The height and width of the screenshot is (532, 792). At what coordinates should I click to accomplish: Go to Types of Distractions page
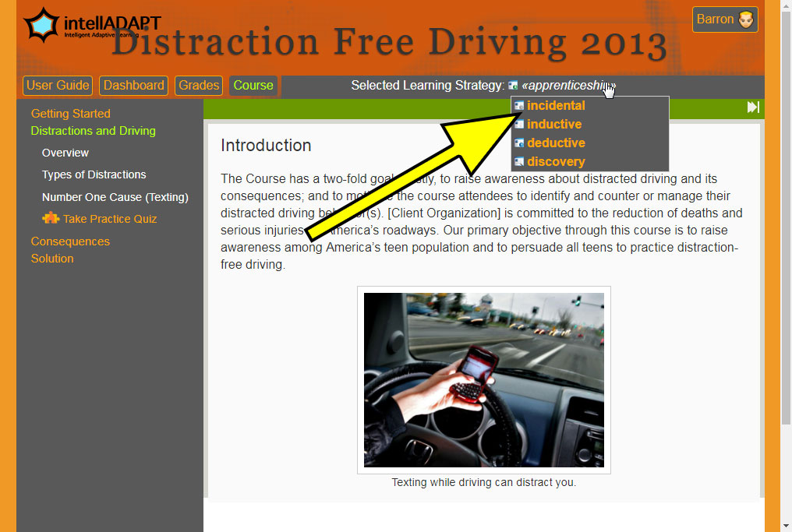click(x=94, y=174)
